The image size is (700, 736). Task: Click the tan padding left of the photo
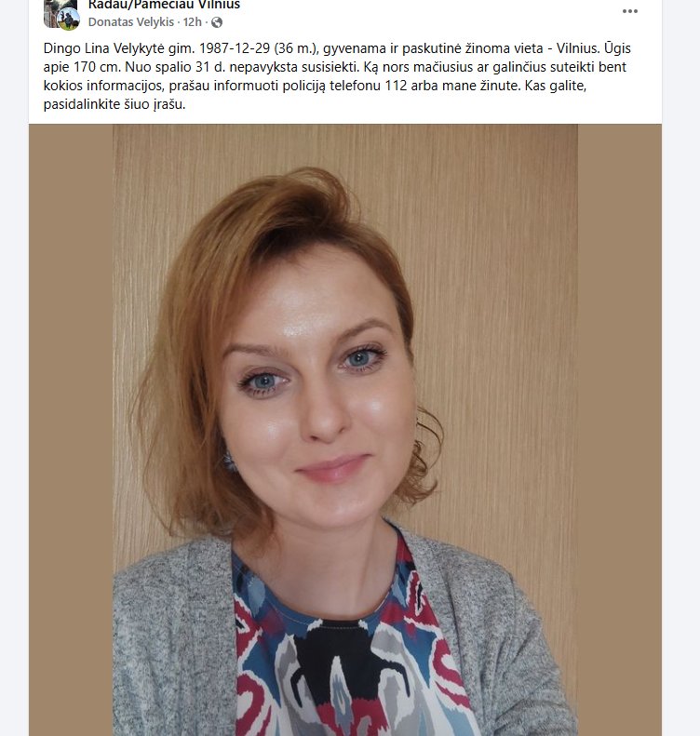[71, 430]
